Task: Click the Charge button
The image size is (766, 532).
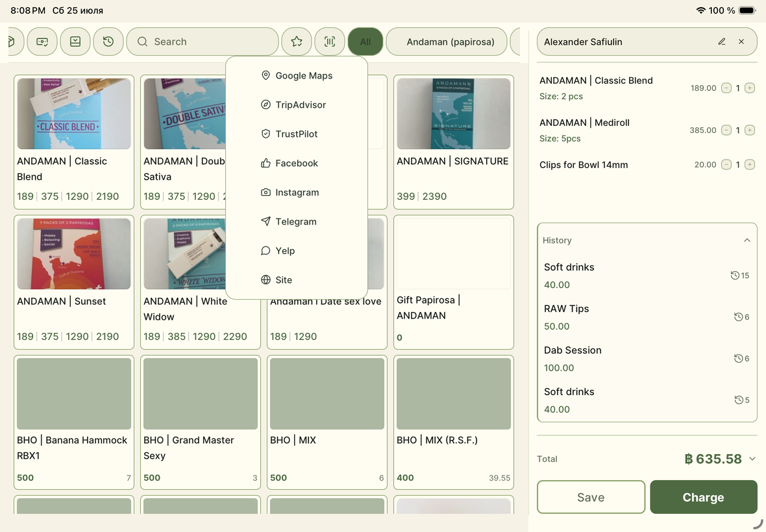Action: pos(704,497)
